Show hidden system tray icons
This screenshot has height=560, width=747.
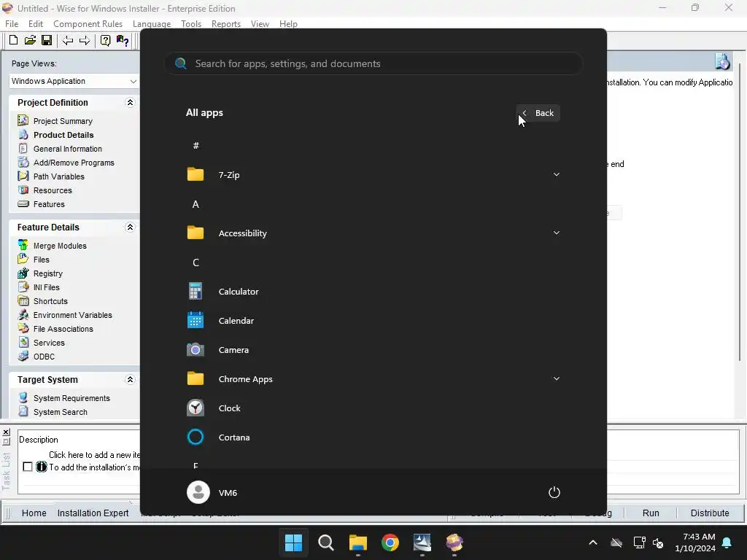point(593,542)
